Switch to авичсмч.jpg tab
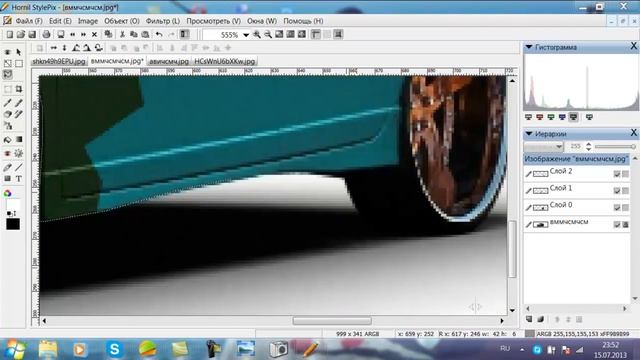Viewport: 640px width, 360px height. point(169,61)
